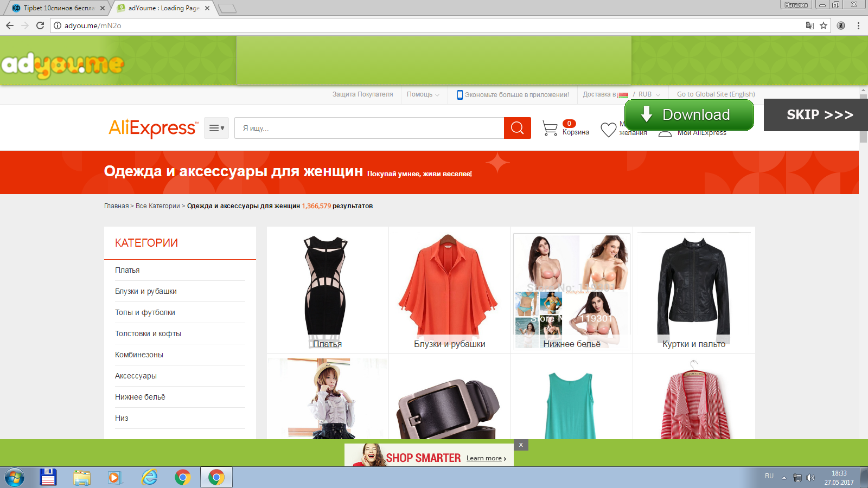This screenshot has width=868, height=488.
Task: Select Платья in the КАТЕГОРИИ list
Action: point(127,270)
